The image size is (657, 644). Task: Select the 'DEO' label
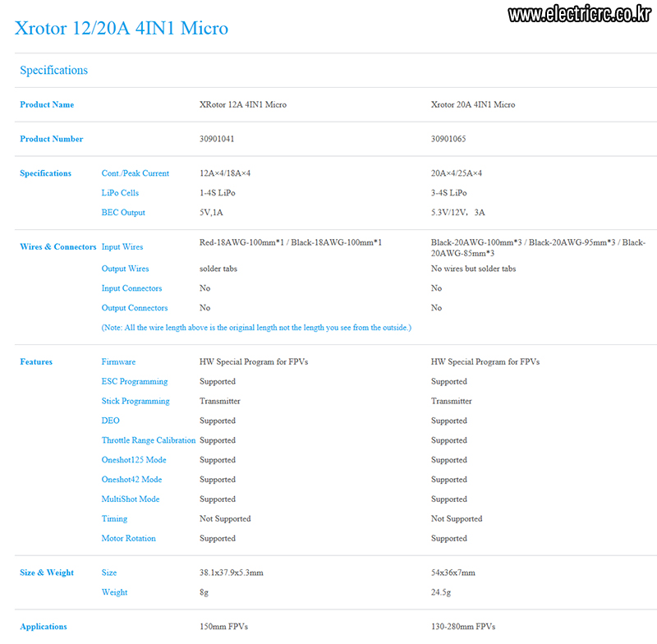click(x=110, y=421)
